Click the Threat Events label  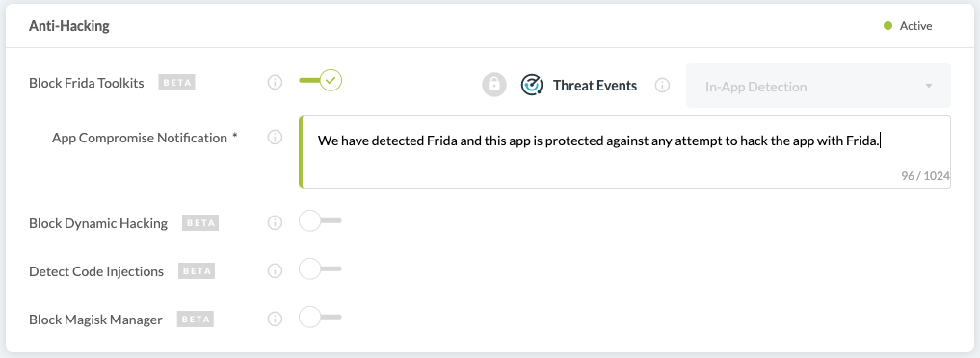595,86
